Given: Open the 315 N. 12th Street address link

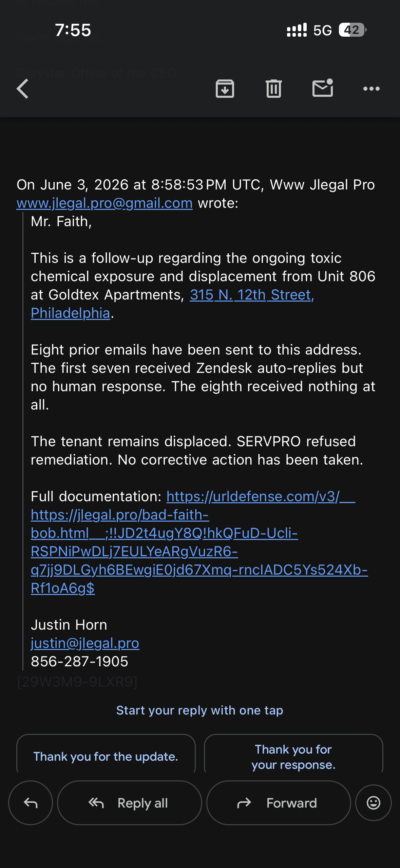Looking at the screenshot, I should [x=252, y=295].
